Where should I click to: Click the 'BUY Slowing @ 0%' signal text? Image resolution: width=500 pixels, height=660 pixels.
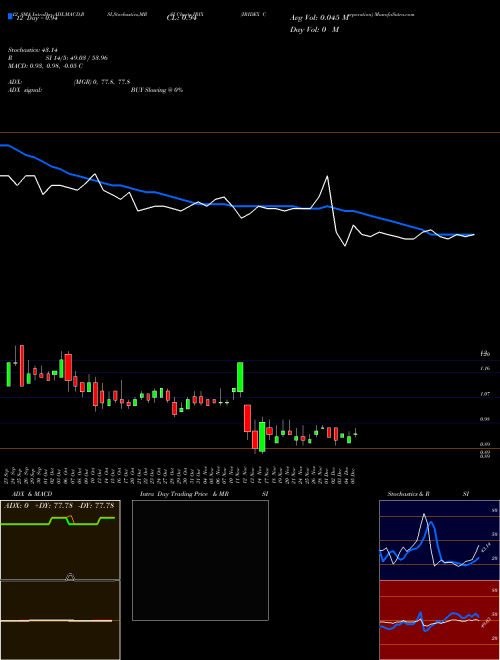157,90
